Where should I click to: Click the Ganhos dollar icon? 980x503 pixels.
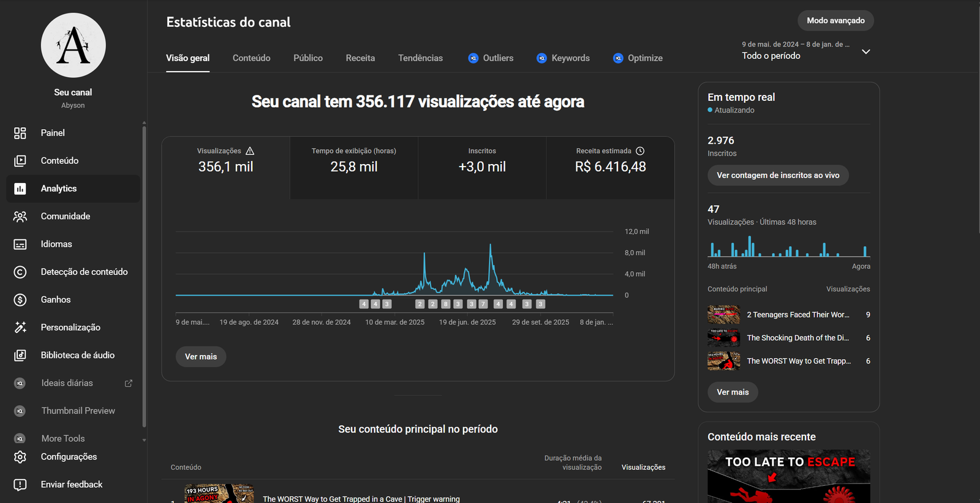[20, 300]
